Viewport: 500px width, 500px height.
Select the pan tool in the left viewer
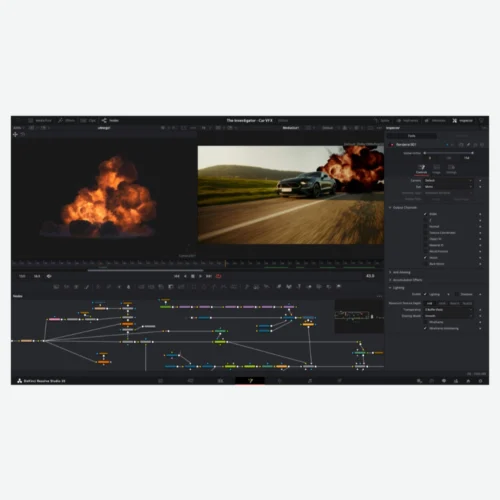tap(15, 134)
